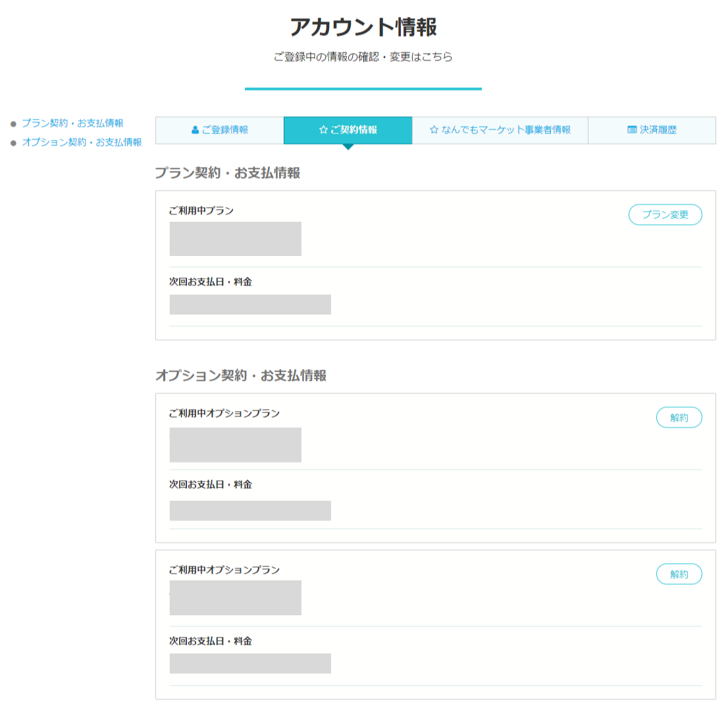728x714 pixels.
Task: Switch to なんでもマーケット事業者情報 tab
Action: tap(500, 130)
